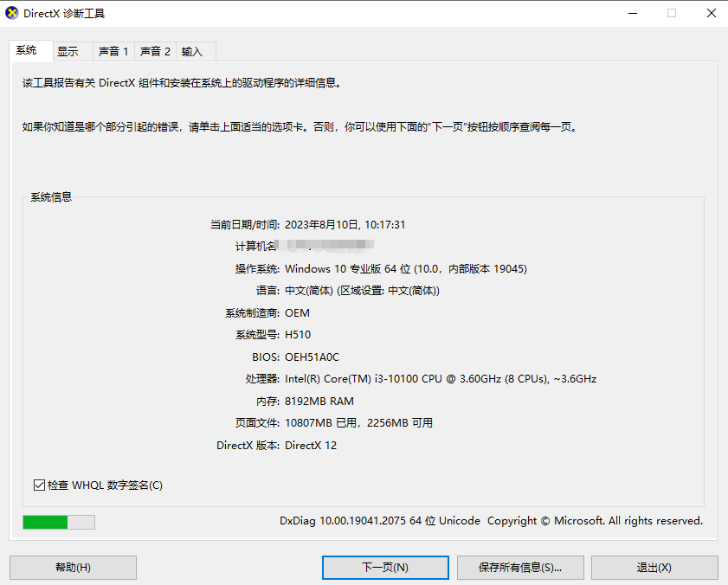728x585 pixels.
Task: Toggle the 检查 WHQL 数字签名 checkbox
Action: coord(39,485)
